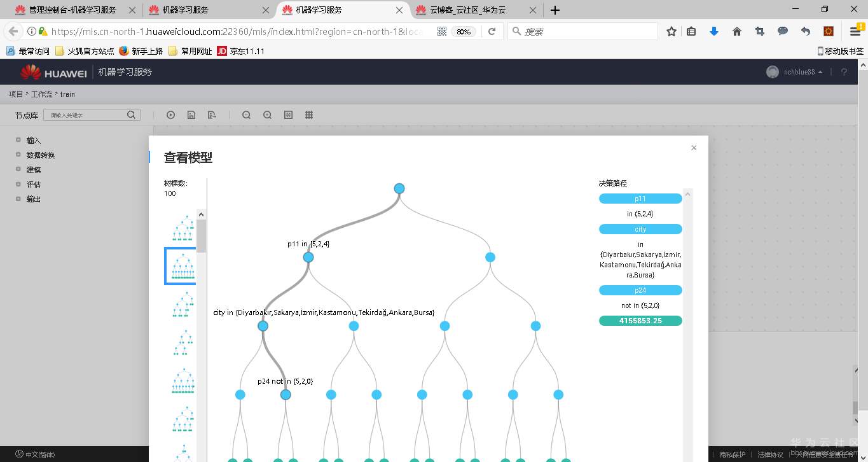Zoom out the workflow canvas
868x462 pixels.
(246, 115)
